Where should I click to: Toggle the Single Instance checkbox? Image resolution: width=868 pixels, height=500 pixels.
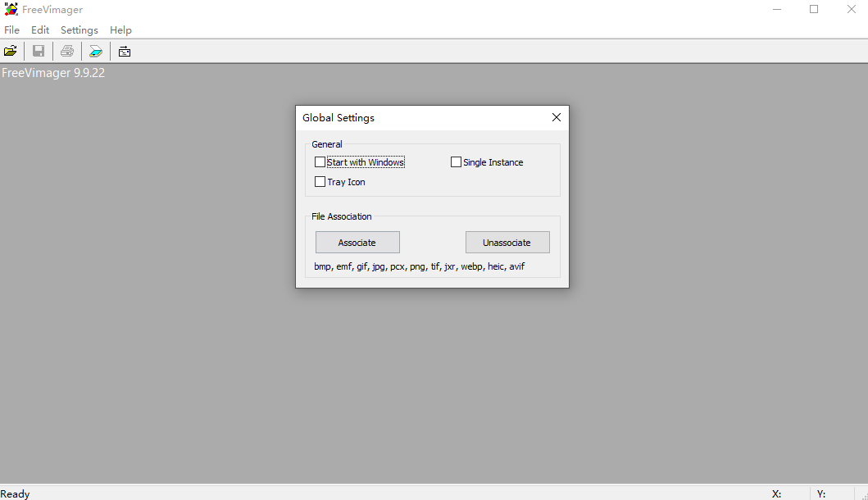click(x=456, y=162)
